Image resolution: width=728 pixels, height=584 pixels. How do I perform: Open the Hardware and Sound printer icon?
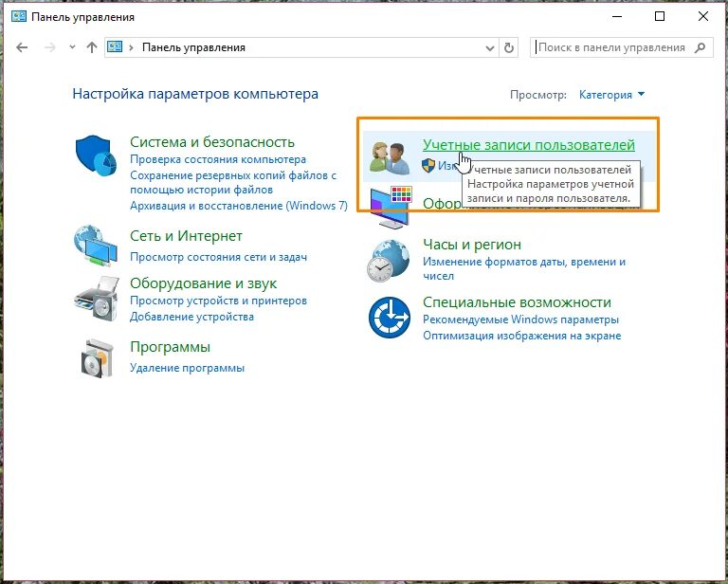(96, 299)
